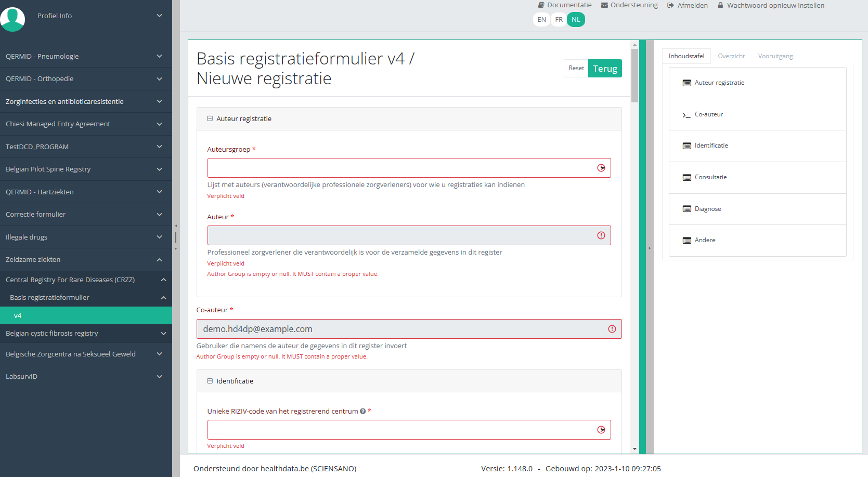Screen dimensions: 868x477
Task: Switch to the Vooruitgang tab
Action: 775,56
